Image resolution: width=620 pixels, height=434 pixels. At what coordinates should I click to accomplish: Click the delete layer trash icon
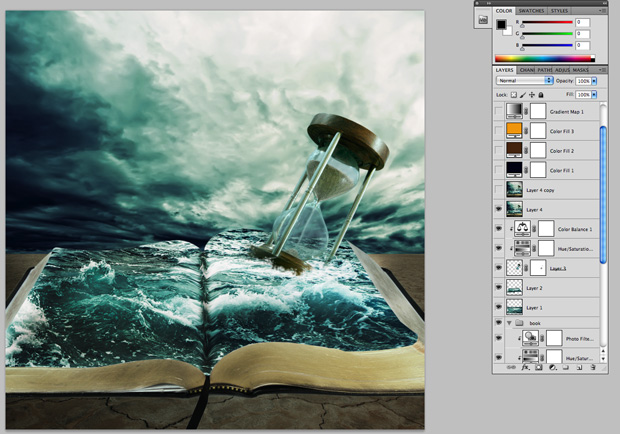tap(593, 368)
